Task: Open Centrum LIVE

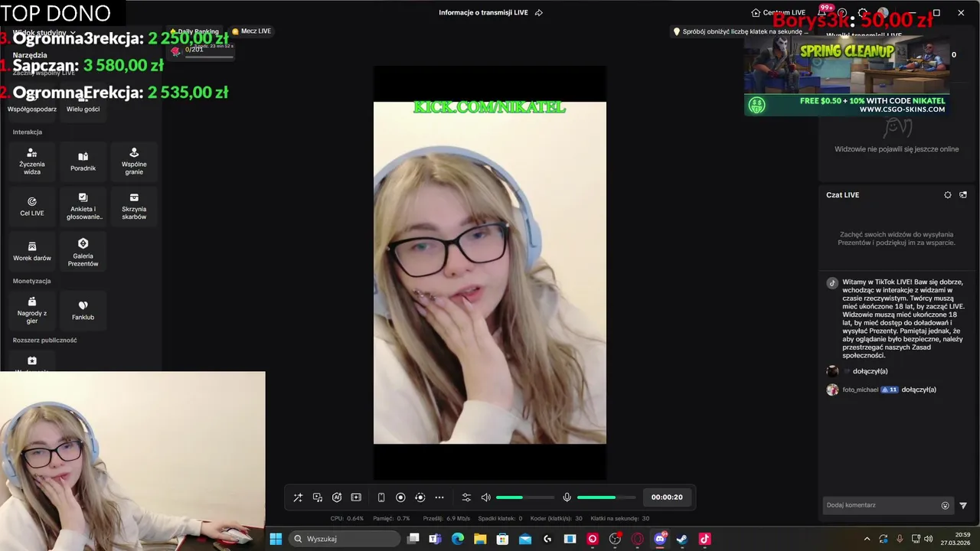Action: [779, 13]
